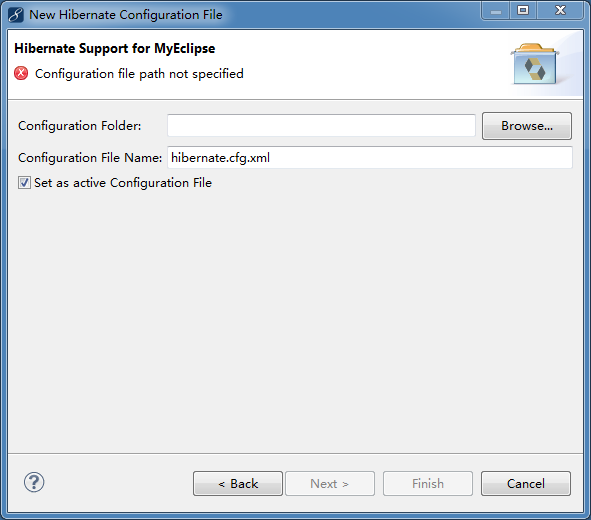Toggle the Set as active Configuration checkbox

tap(24, 183)
